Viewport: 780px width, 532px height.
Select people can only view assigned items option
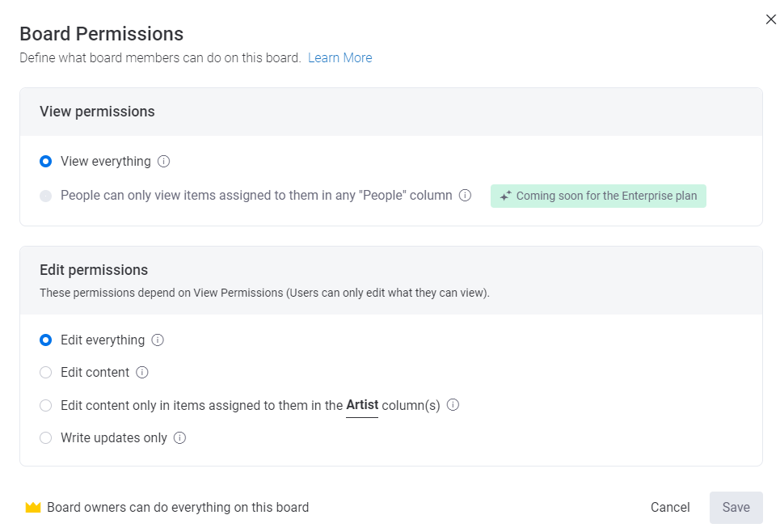point(46,196)
